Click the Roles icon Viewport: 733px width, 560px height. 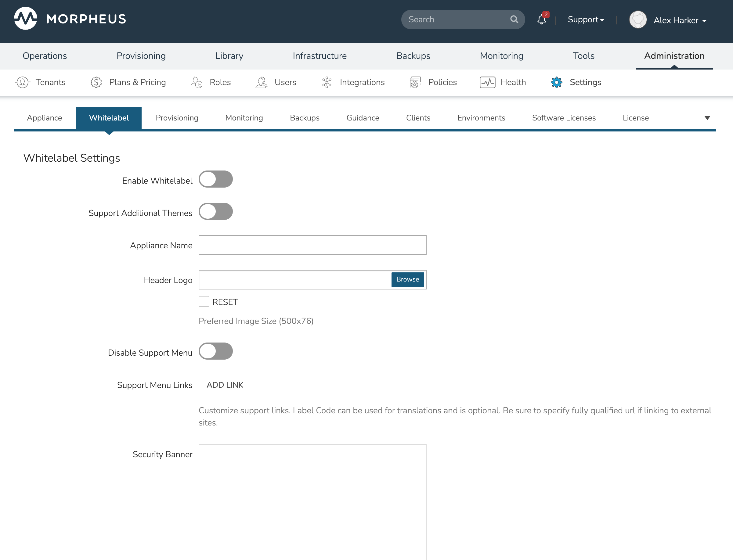pyautogui.click(x=197, y=82)
